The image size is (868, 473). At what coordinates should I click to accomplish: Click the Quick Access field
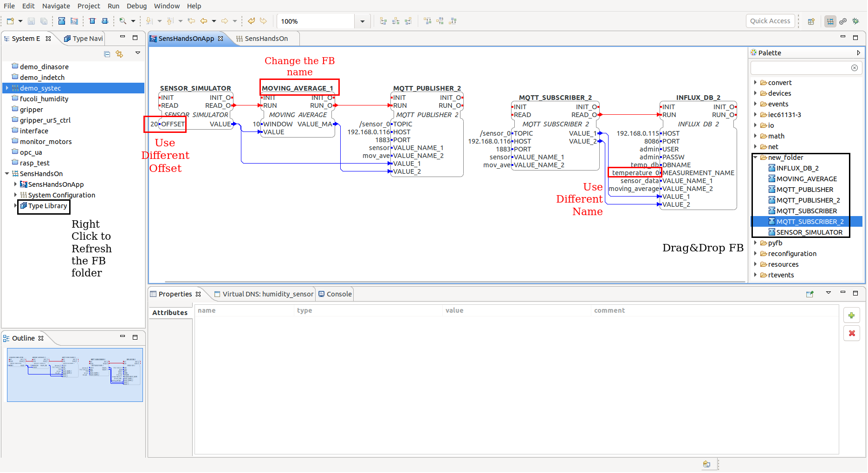tap(770, 21)
